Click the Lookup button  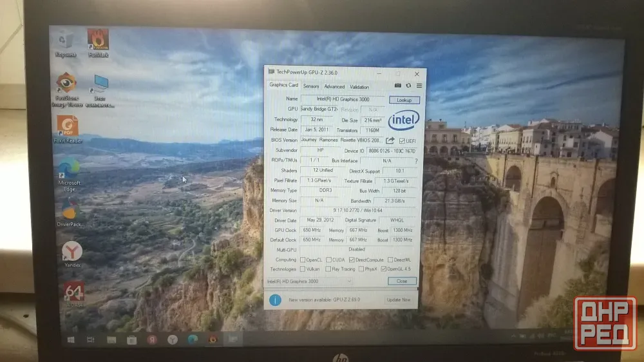pyautogui.click(x=404, y=100)
